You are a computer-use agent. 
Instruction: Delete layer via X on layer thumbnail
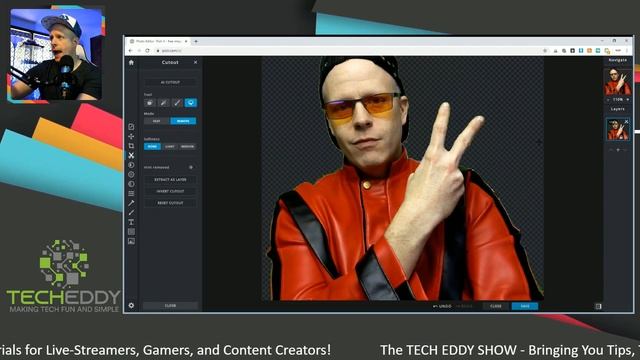pos(627,122)
